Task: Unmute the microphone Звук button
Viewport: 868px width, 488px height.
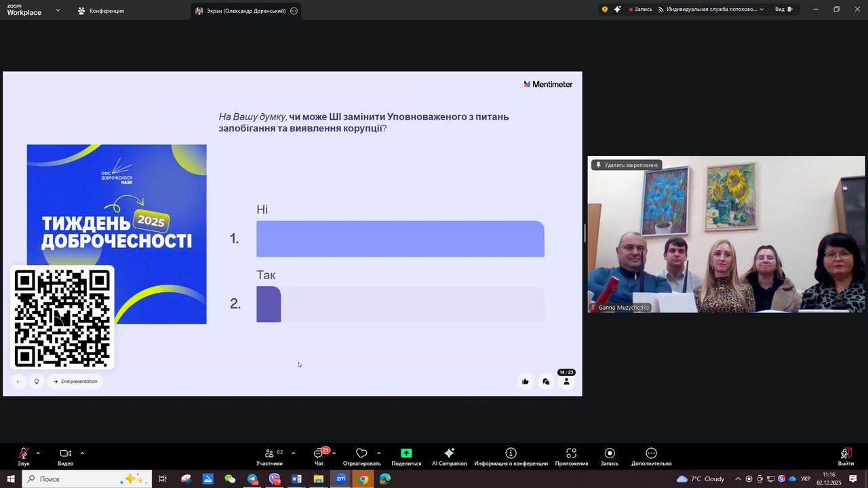Action: click(24, 453)
